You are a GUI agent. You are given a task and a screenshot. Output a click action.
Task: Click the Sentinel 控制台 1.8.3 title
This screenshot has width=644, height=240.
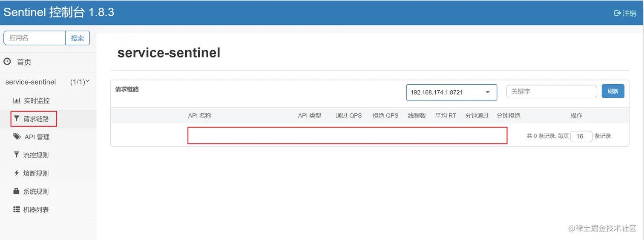(59, 12)
